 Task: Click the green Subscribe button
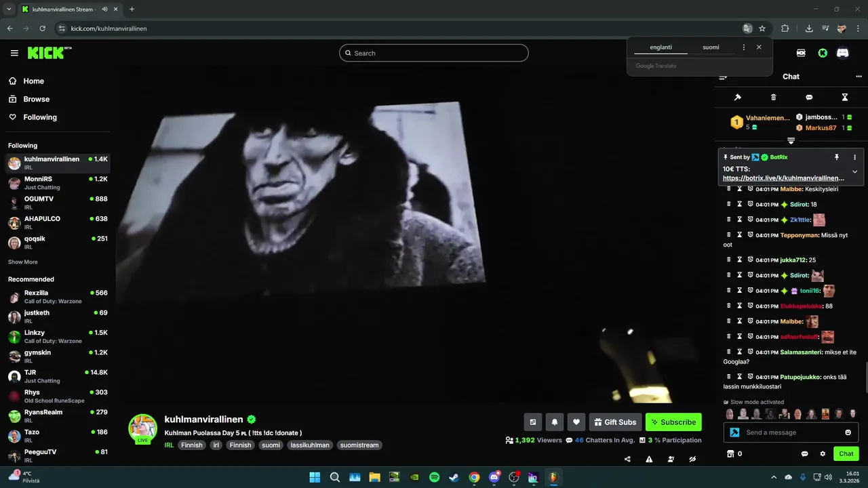pyautogui.click(x=673, y=422)
